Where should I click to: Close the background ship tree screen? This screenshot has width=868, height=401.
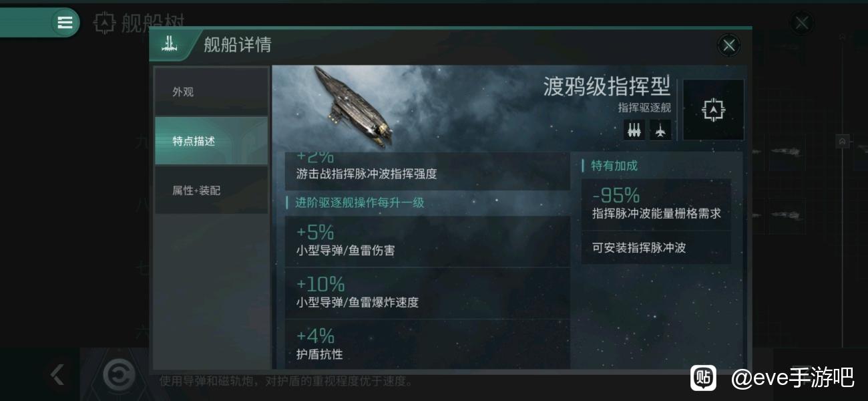802,23
